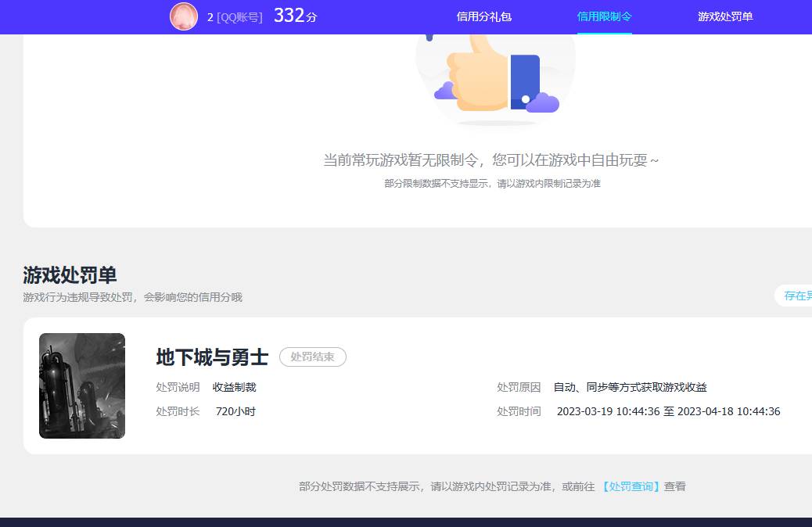Open the 游戏处罚单 navigation tab

(724, 16)
